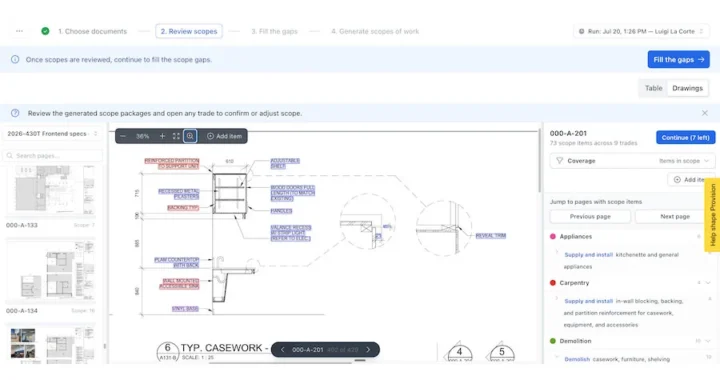Switch to the Table view

[x=653, y=88]
